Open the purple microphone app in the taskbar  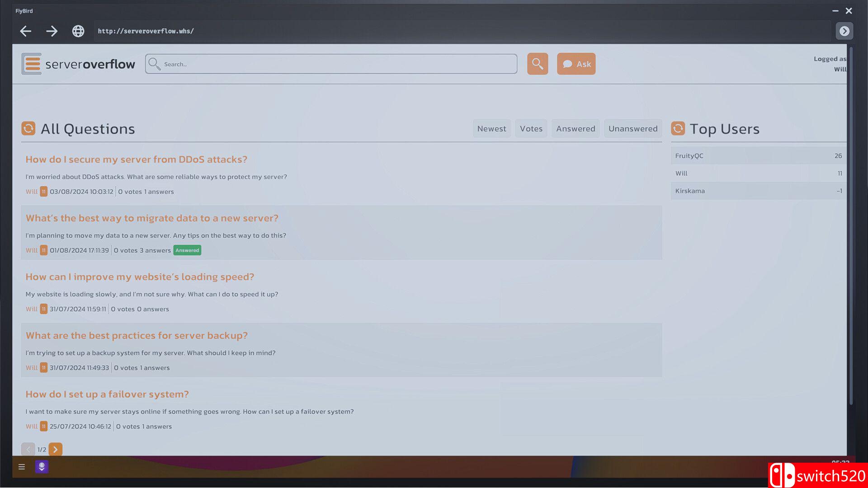42,467
